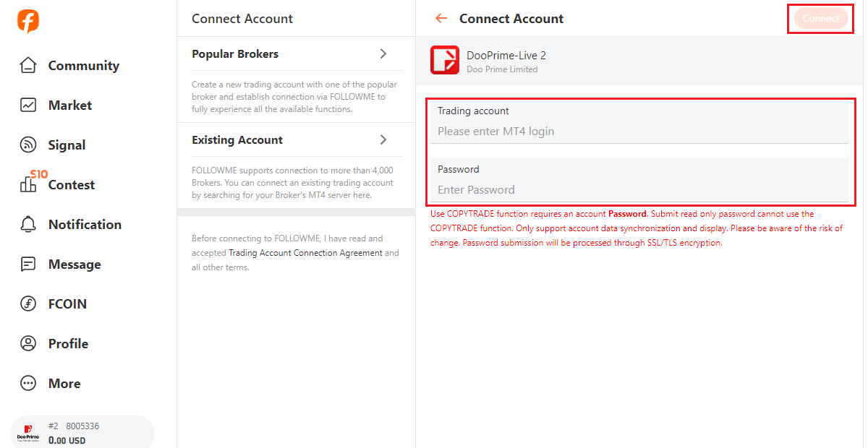Expand the Popular Brokers chevron
Image resolution: width=868 pixels, height=448 pixels.
[x=383, y=54]
